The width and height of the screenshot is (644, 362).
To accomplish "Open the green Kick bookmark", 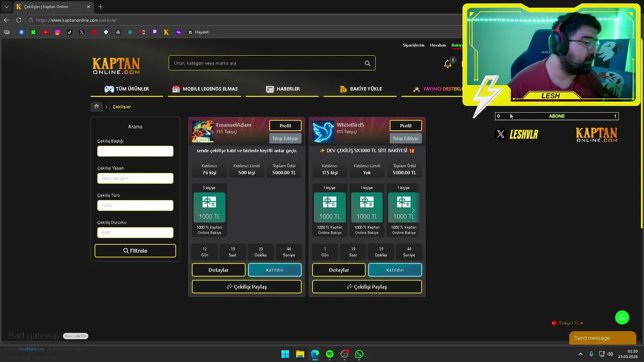I will 33,32.
